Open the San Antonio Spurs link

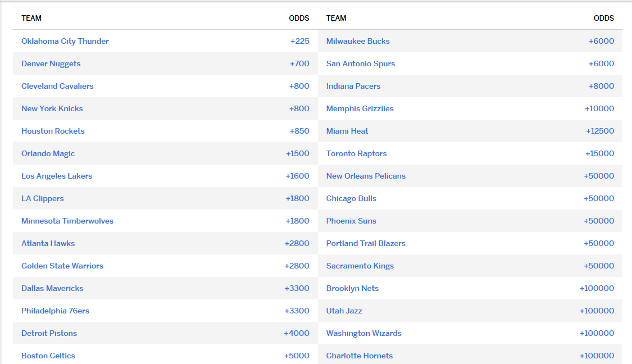pyautogui.click(x=361, y=63)
